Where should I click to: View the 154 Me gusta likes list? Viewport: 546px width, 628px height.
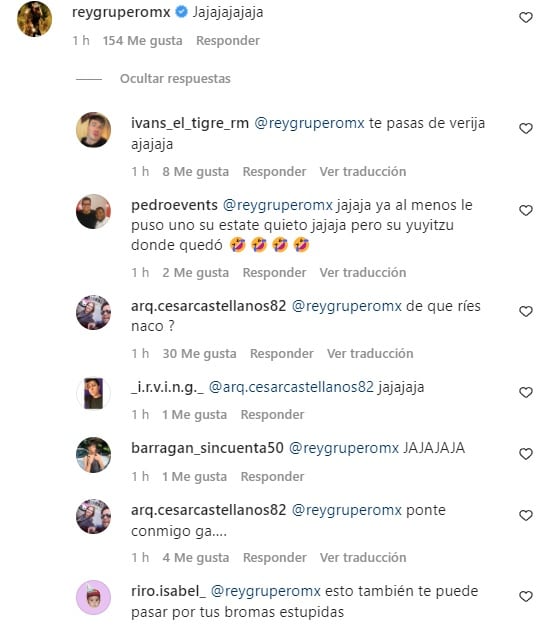[142, 40]
